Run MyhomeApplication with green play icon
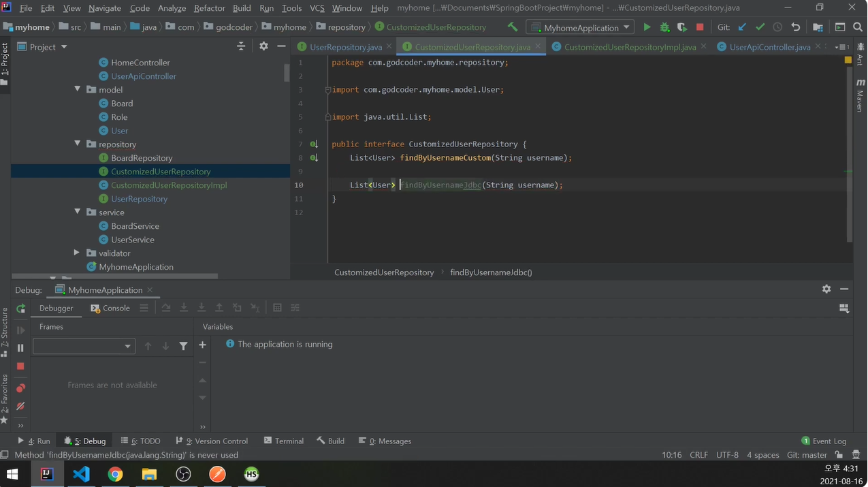The image size is (868, 487). click(647, 27)
